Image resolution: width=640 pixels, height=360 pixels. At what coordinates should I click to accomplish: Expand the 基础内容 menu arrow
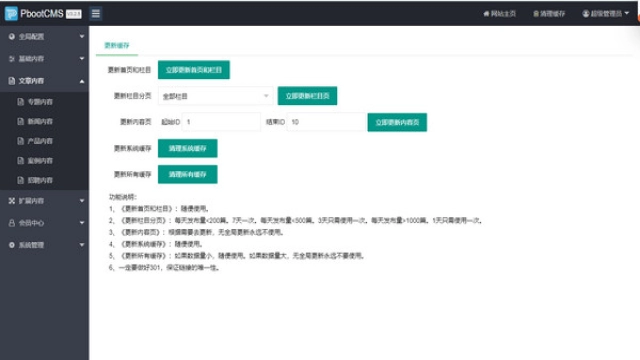point(82,59)
